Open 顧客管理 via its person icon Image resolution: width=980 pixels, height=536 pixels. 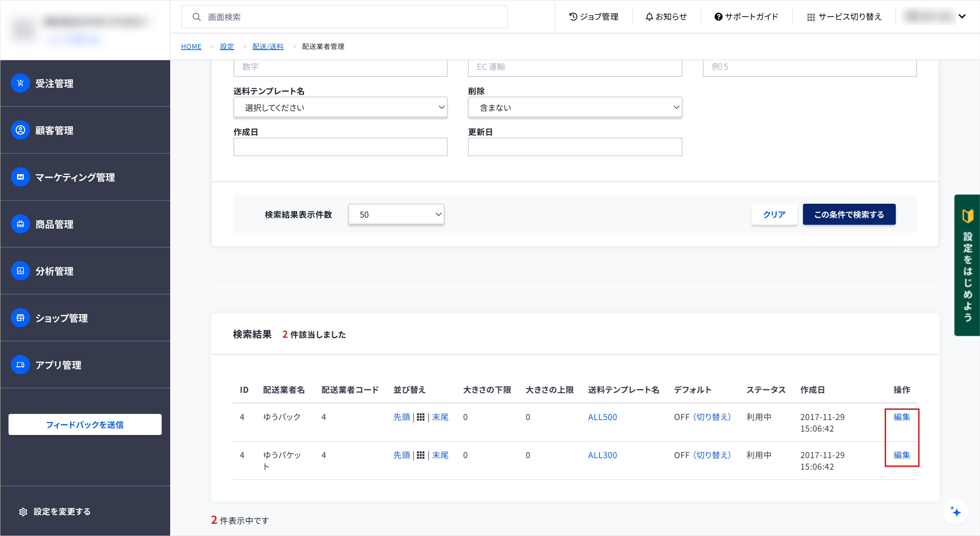click(x=20, y=130)
